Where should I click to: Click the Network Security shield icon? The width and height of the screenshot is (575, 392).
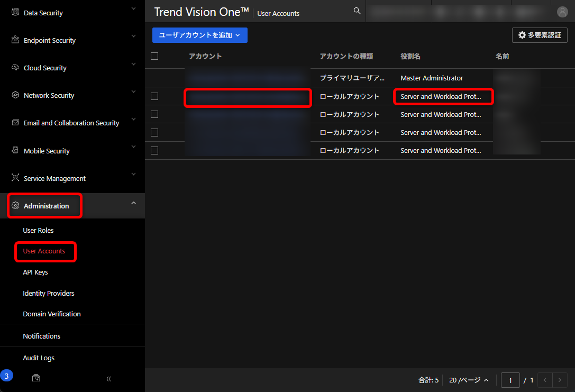pos(15,95)
